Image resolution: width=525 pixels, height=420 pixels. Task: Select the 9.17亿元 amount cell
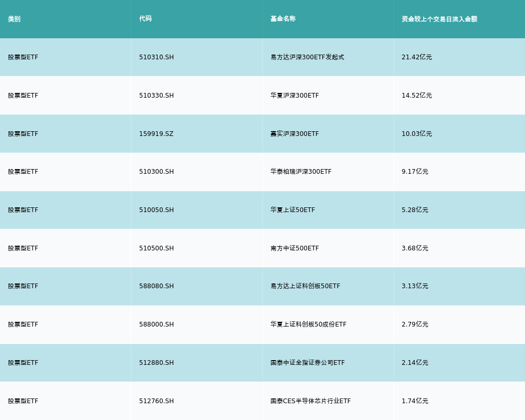click(415, 172)
